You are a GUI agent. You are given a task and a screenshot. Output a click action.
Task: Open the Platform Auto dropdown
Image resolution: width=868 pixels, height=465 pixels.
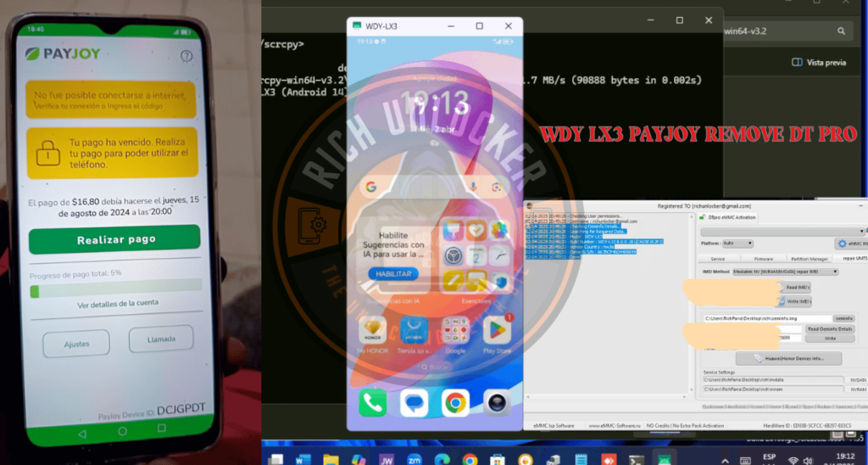click(737, 244)
